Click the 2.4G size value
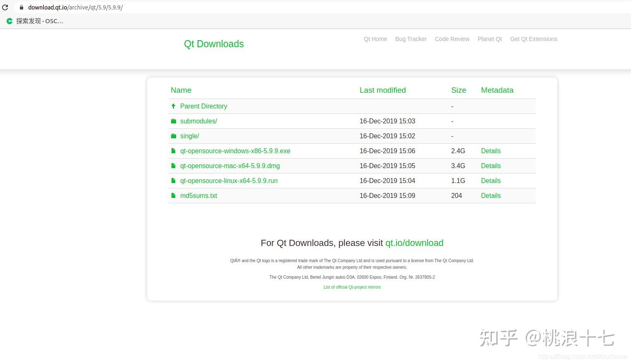The height and width of the screenshot is (364, 631). click(458, 151)
